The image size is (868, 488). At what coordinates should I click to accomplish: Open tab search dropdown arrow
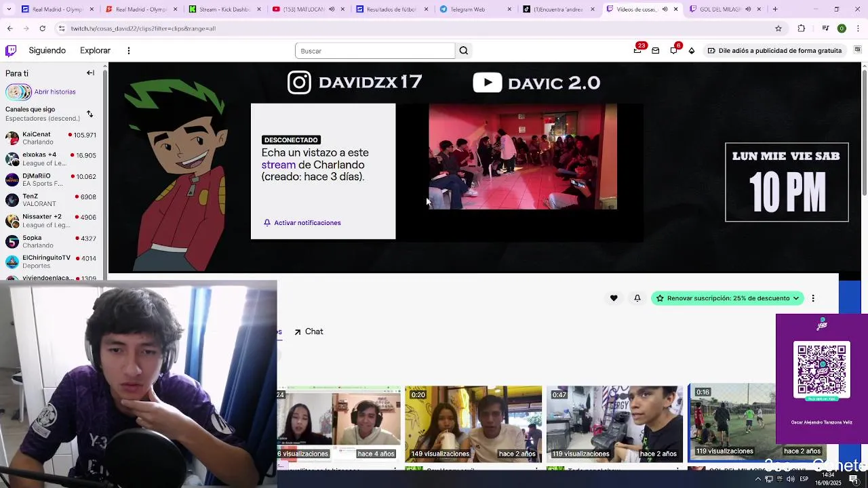[x=9, y=9]
